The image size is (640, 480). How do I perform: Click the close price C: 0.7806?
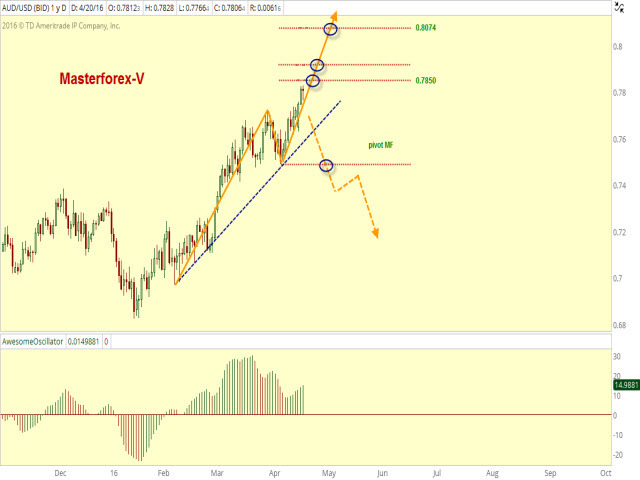pyautogui.click(x=229, y=8)
